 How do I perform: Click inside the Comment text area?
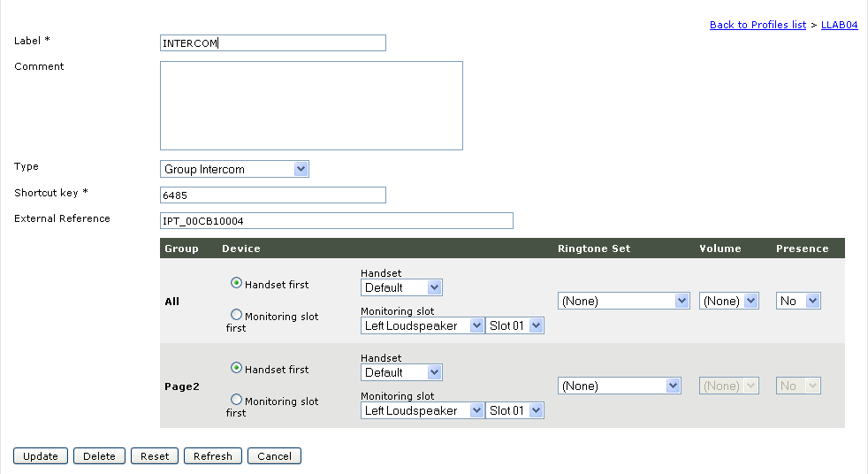click(312, 105)
